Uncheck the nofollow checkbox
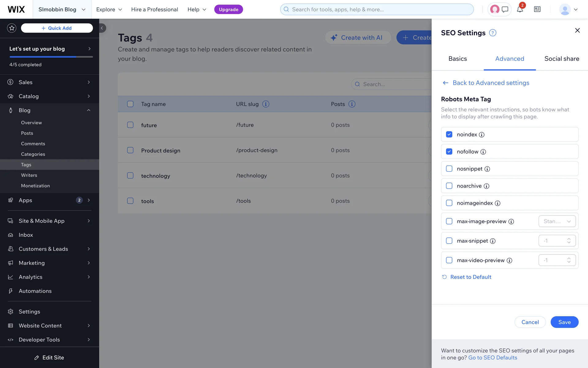 [449, 151]
